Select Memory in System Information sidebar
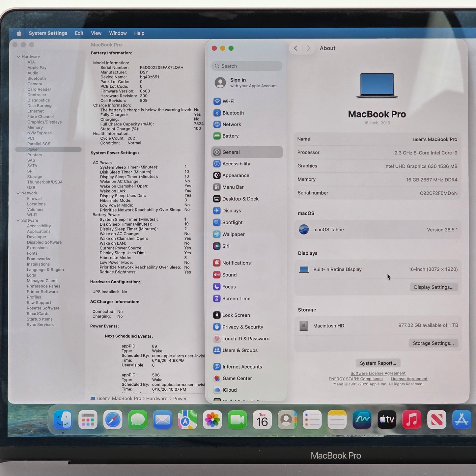Image resolution: width=476 pixels, height=476 pixels. (35, 127)
